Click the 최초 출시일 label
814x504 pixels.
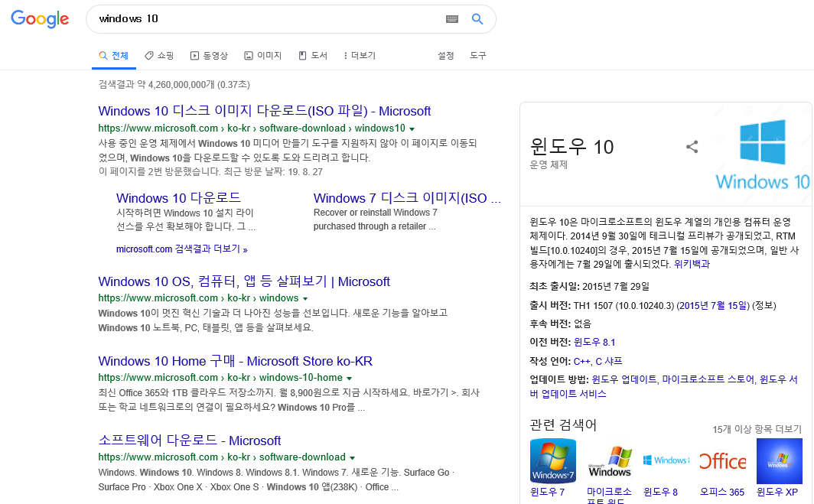[555, 287]
